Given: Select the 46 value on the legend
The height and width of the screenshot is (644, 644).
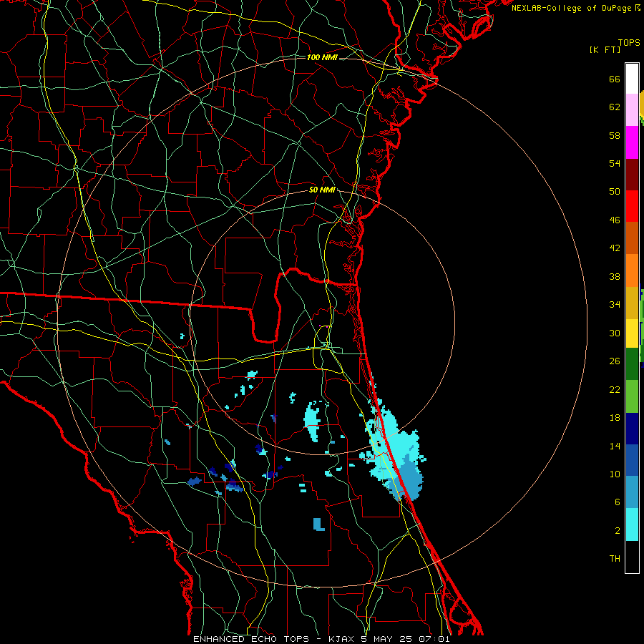Looking at the screenshot, I should click(615, 220).
